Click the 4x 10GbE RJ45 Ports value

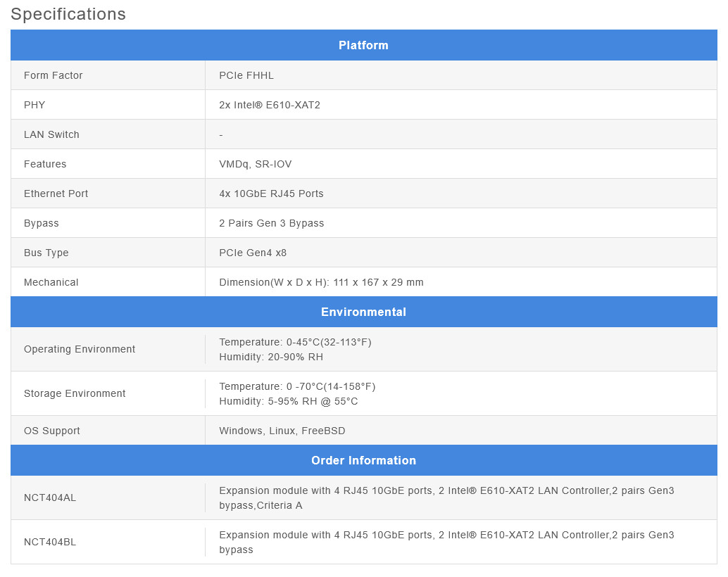click(271, 194)
